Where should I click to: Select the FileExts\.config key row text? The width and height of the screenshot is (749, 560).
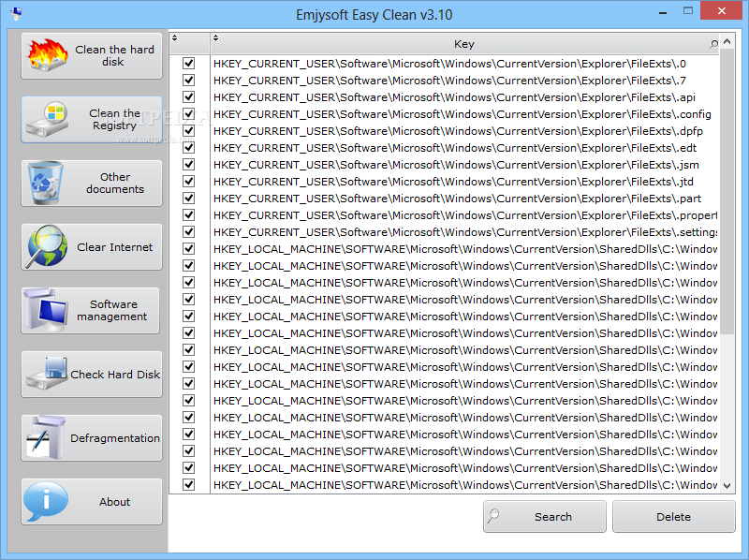point(462,114)
